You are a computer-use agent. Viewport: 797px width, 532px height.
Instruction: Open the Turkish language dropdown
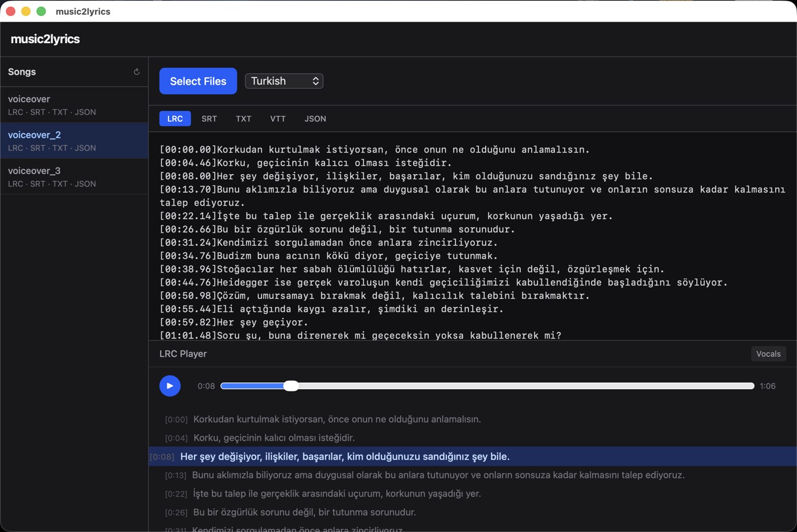coord(284,81)
